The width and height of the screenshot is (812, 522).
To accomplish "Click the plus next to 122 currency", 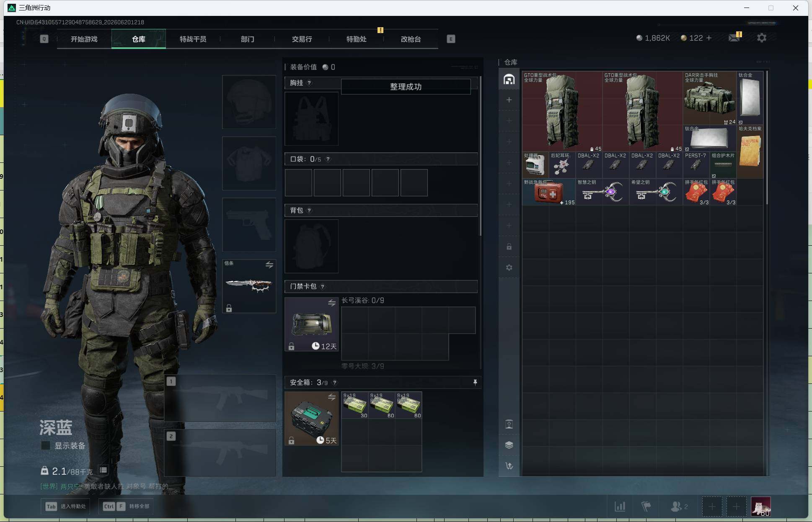I will pyautogui.click(x=709, y=38).
